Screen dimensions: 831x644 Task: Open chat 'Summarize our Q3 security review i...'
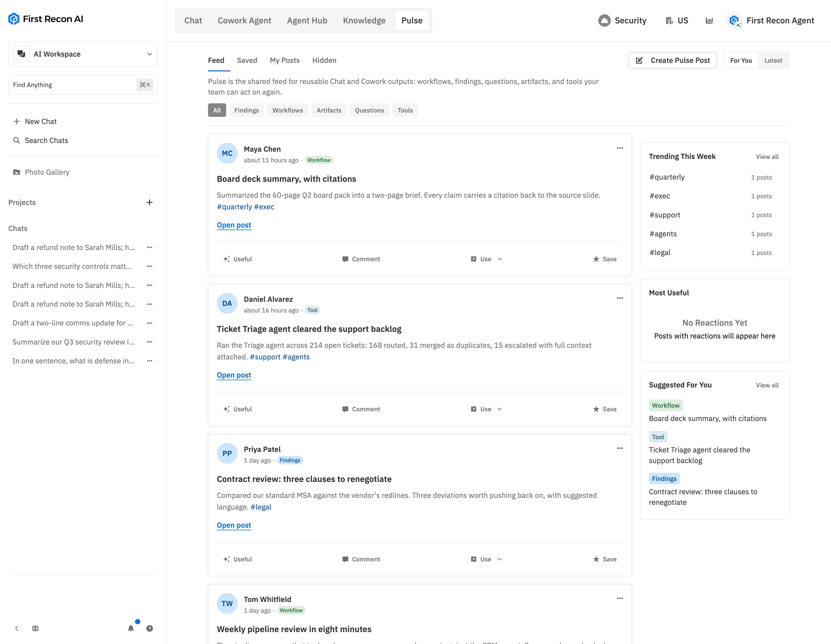click(x=73, y=342)
